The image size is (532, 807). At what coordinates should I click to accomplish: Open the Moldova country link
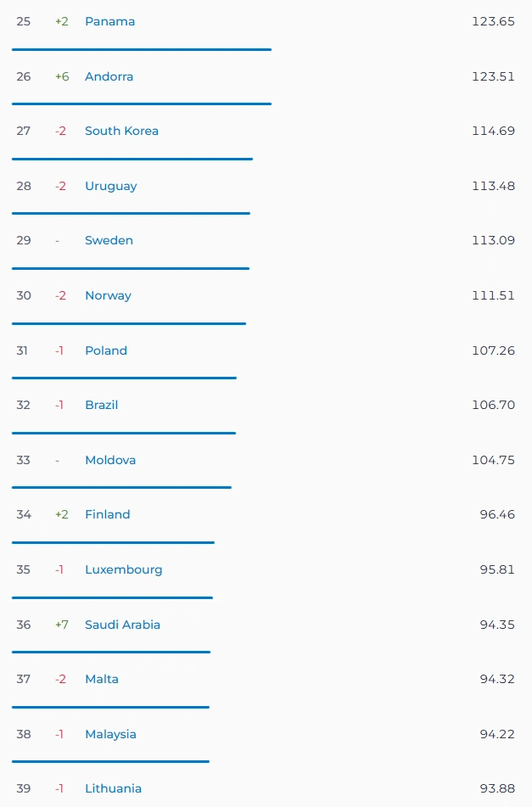[110, 460]
